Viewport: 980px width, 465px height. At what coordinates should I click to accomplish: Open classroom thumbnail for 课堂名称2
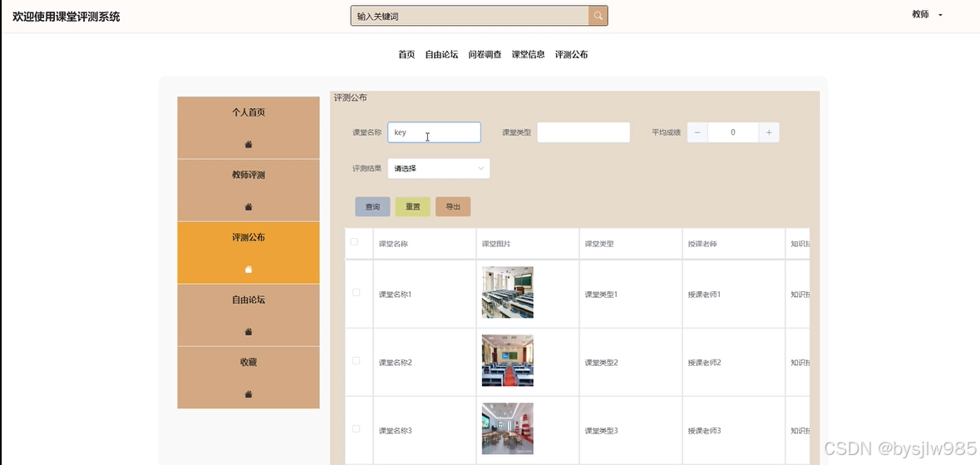click(508, 360)
